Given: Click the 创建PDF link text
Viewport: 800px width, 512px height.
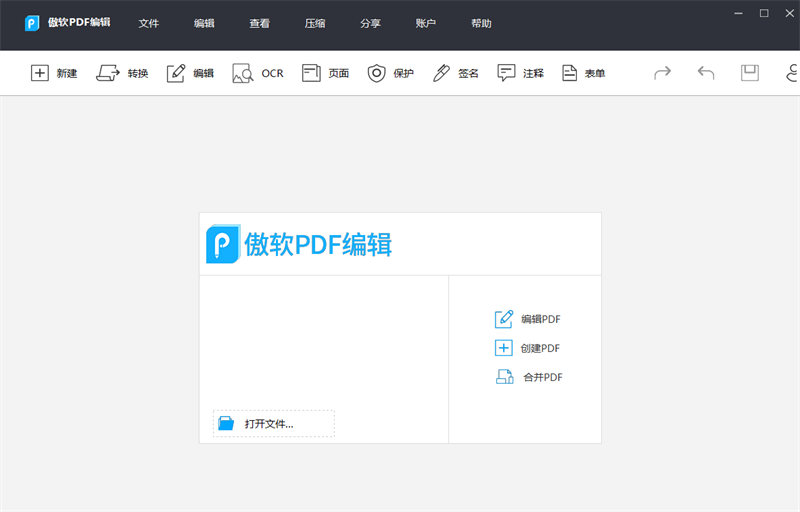Looking at the screenshot, I should pos(540,348).
